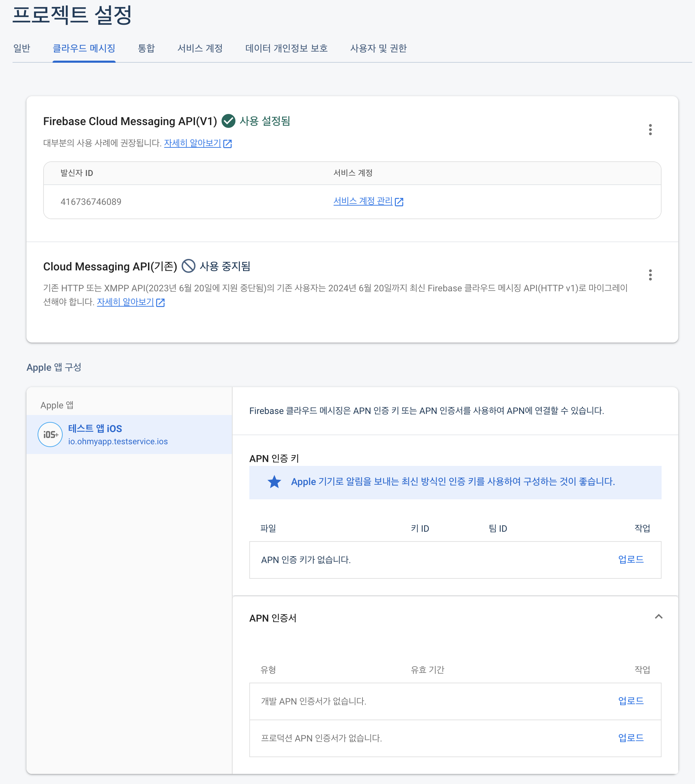
Task: Collapse the APN 인증서 section chevron
Action: (658, 616)
